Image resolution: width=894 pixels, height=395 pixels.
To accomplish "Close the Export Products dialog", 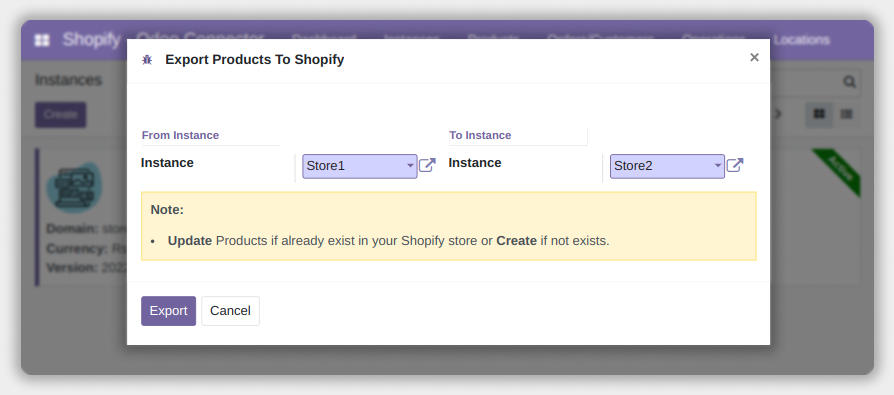I will coord(754,58).
